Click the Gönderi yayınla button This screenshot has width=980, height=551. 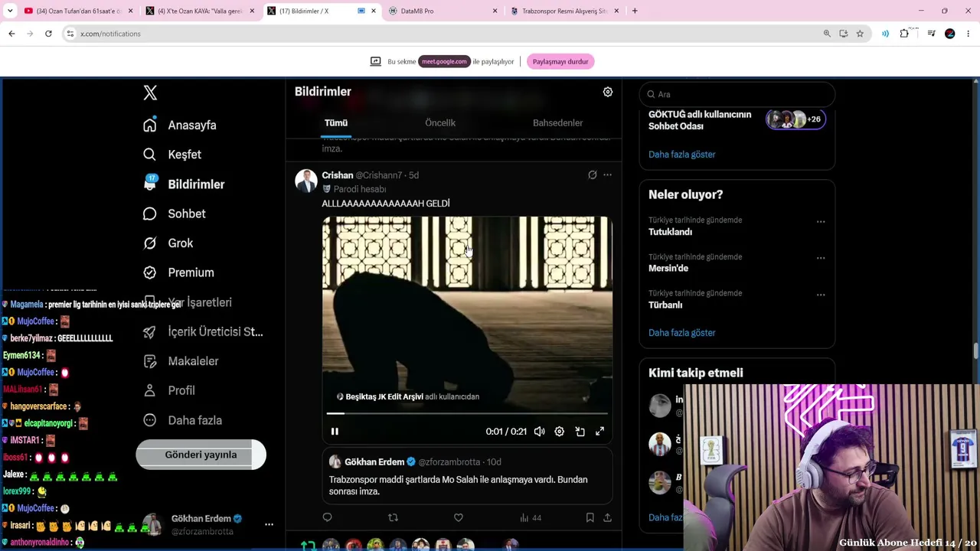(x=201, y=455)
